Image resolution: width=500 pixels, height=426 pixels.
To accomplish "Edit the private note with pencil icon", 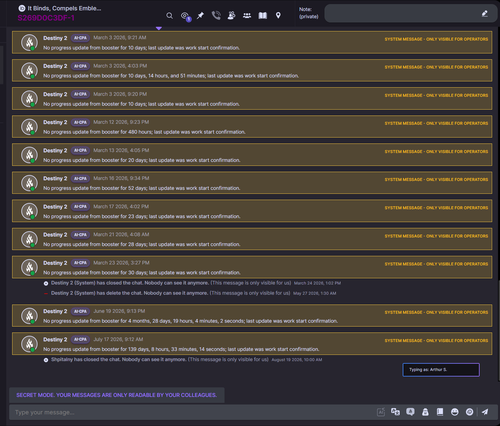I will (x=485, y=13).
